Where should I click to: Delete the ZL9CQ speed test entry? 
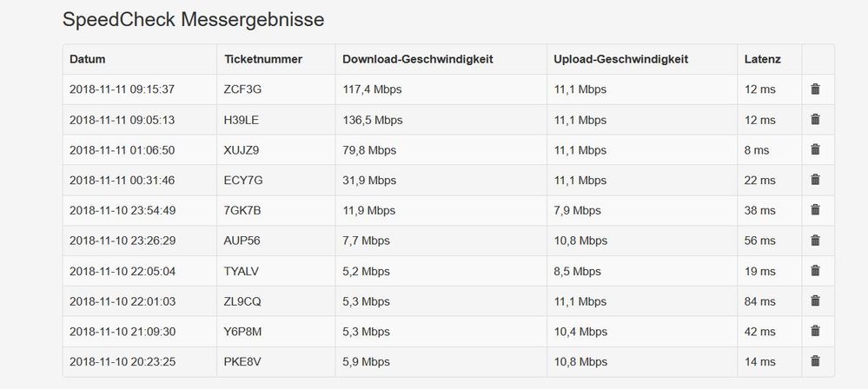point(815,300)
